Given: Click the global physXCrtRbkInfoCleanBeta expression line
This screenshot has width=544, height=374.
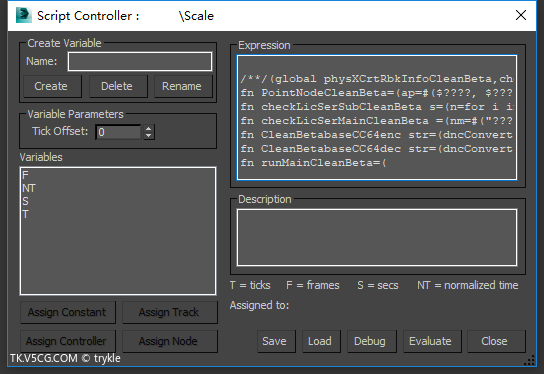Looking at the screenshot, I should point(377,79).
